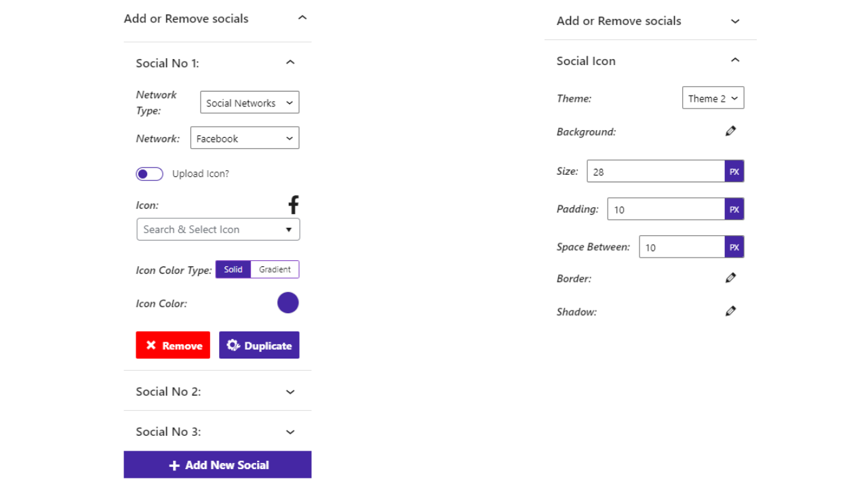Select Solid icon color type

(233, 269)
